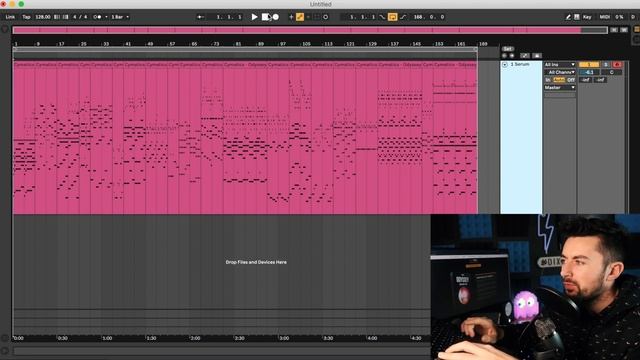The width and height of the screenshot is (640, 360).
Task: Click the Session Record circle button
Action: (325, 17)
